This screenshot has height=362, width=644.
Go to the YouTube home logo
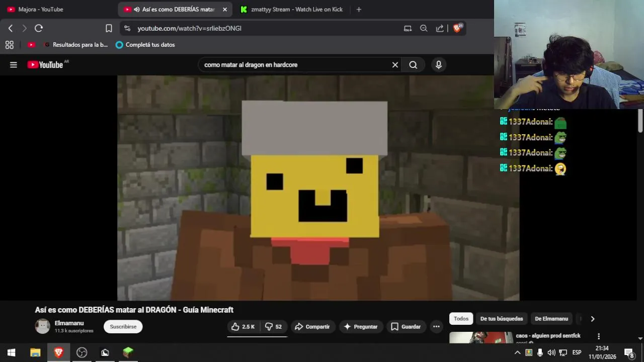(x=45, y=64)
